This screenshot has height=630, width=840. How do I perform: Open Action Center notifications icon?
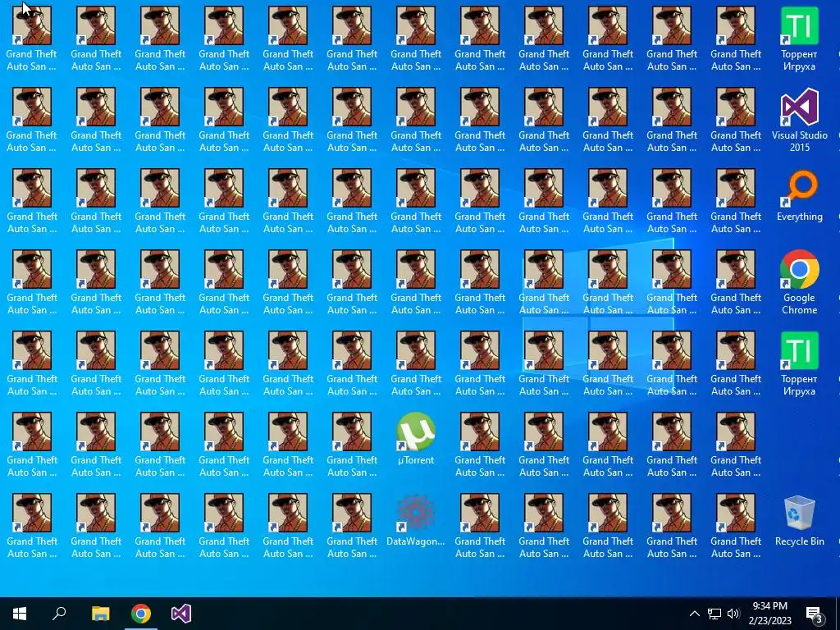point(815,614)
